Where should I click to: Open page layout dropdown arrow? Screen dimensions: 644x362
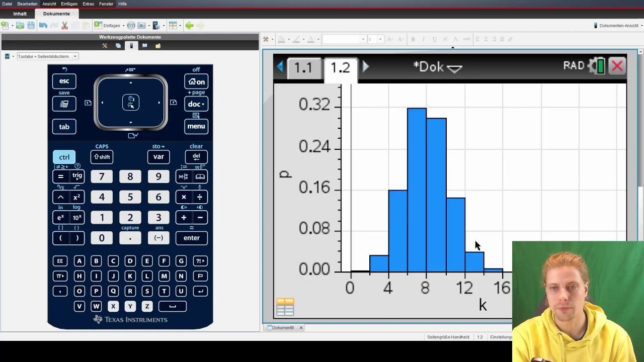point(180,26)
